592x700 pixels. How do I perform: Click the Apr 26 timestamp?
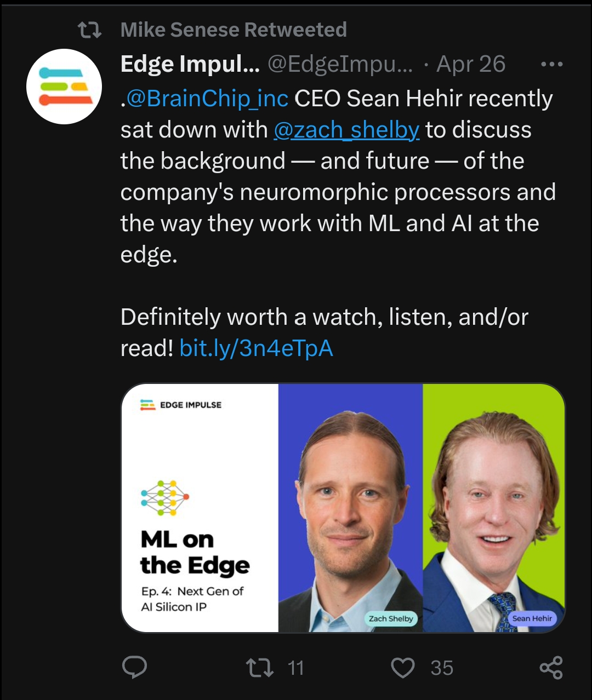pos(471,65)
